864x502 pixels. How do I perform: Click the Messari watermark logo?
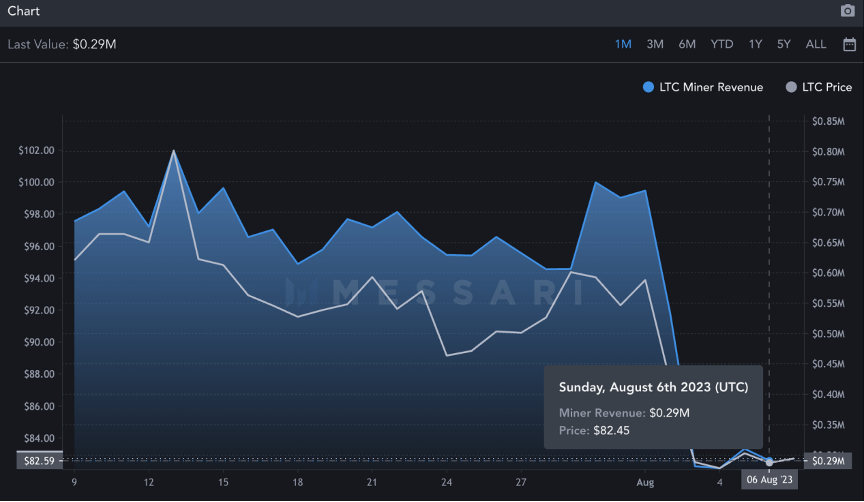point(435,292)
